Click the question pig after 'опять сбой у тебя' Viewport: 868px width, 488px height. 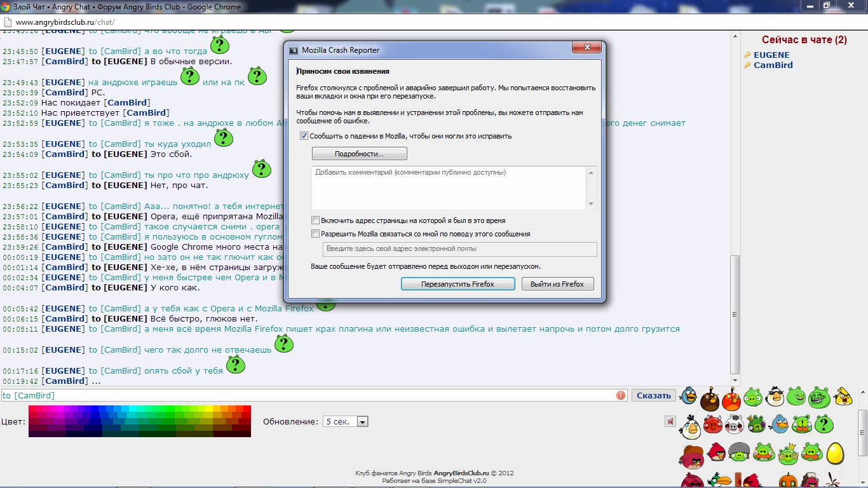(x=236, y=364)
